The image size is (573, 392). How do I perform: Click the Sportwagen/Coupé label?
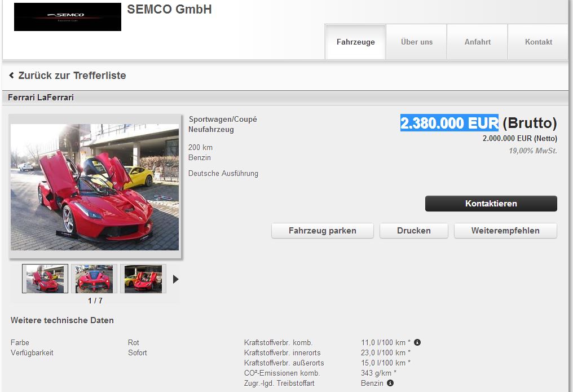tap(223, 120)
